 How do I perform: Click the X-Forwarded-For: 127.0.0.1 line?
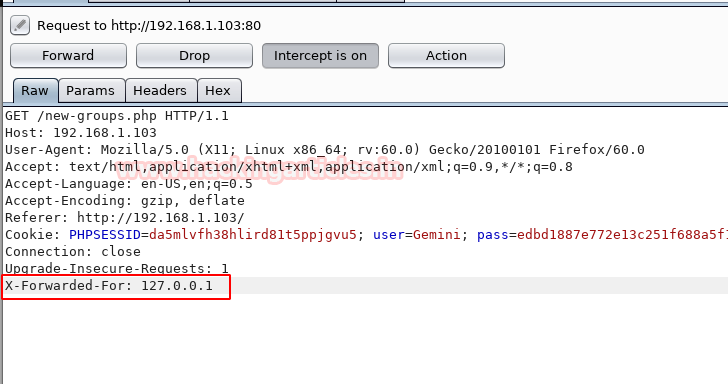tap(109, 286)
